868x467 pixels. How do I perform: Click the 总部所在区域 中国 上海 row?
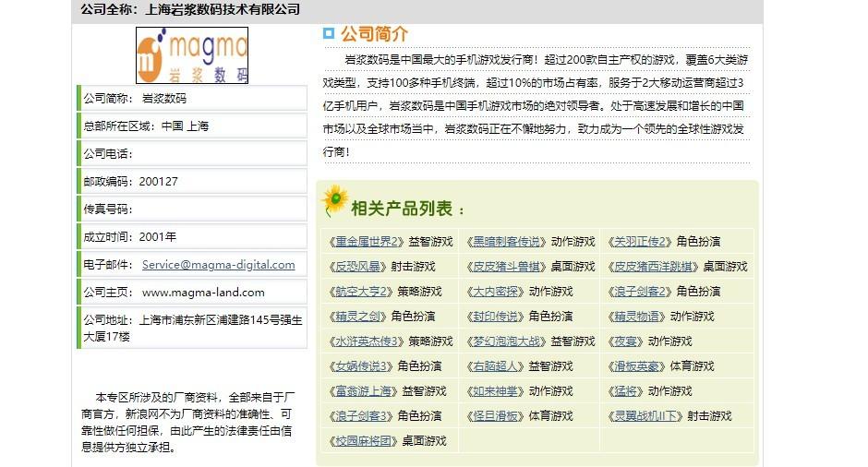click(x=192, y=126)
